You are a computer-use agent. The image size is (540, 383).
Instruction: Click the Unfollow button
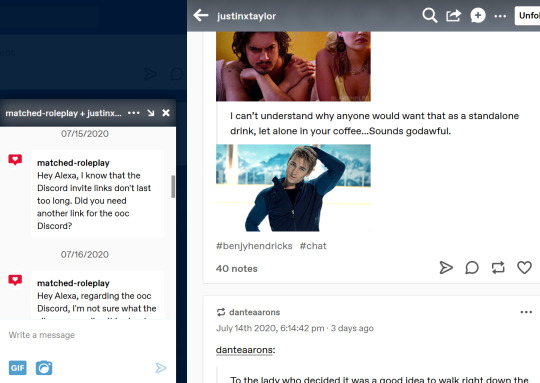(528, 15)
